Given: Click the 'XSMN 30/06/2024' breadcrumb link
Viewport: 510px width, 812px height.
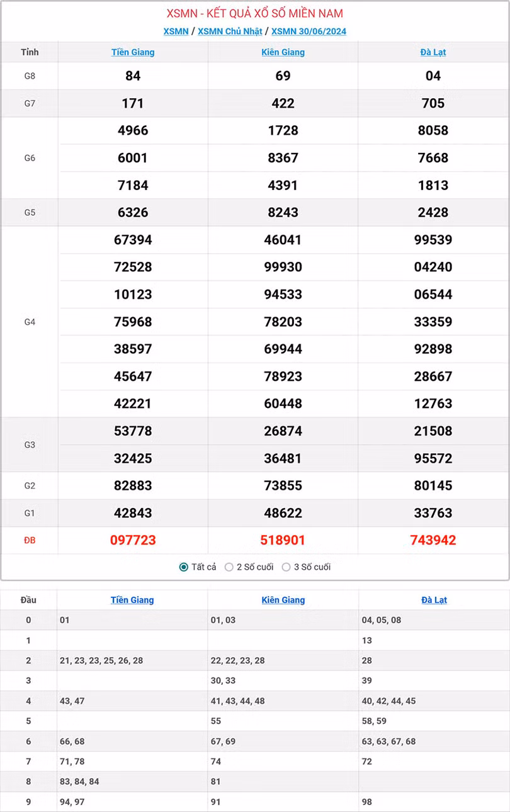Looking at the screenshot, I should [309, 31].
